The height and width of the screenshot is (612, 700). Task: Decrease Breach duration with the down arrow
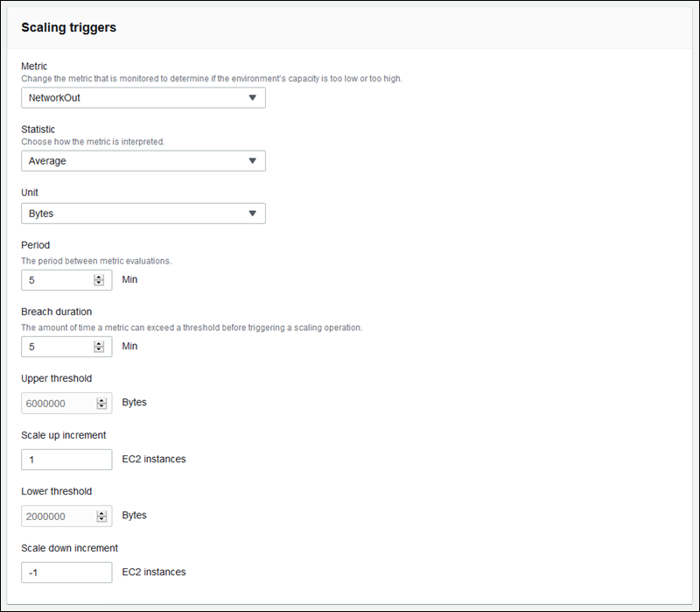tap(99, 350)
